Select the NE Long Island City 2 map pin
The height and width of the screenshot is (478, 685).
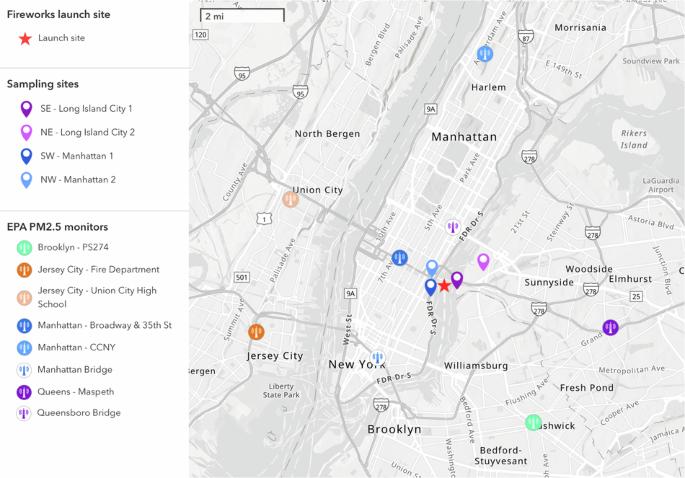coord(483,261)
